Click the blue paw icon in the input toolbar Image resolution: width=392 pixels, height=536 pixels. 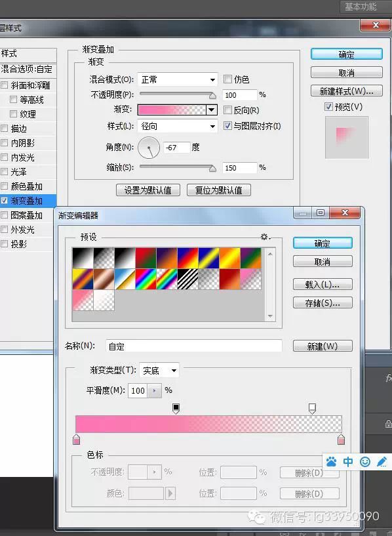coord(331,462)
